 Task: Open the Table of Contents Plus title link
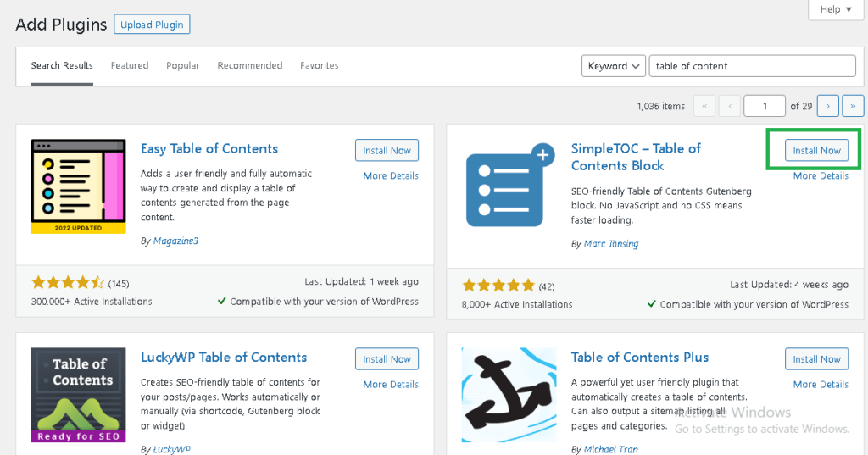(640, 358)
